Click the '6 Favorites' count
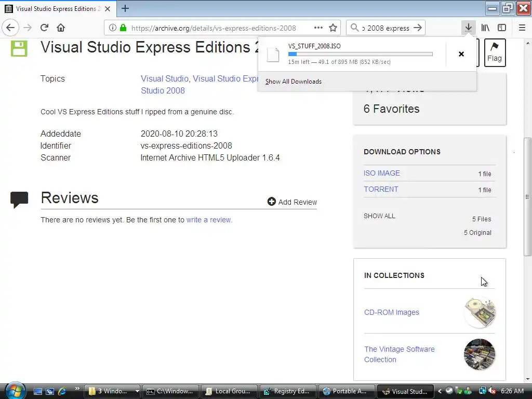532x399 pixels. click(392, 109)
